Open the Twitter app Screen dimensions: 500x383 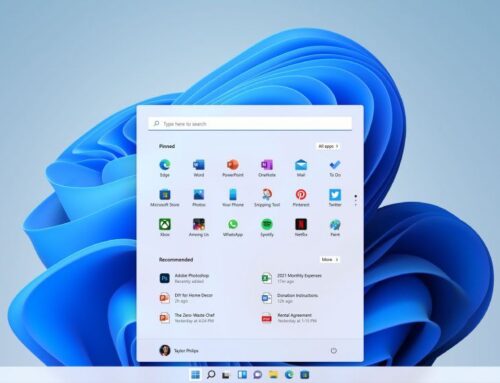point(335,198)
